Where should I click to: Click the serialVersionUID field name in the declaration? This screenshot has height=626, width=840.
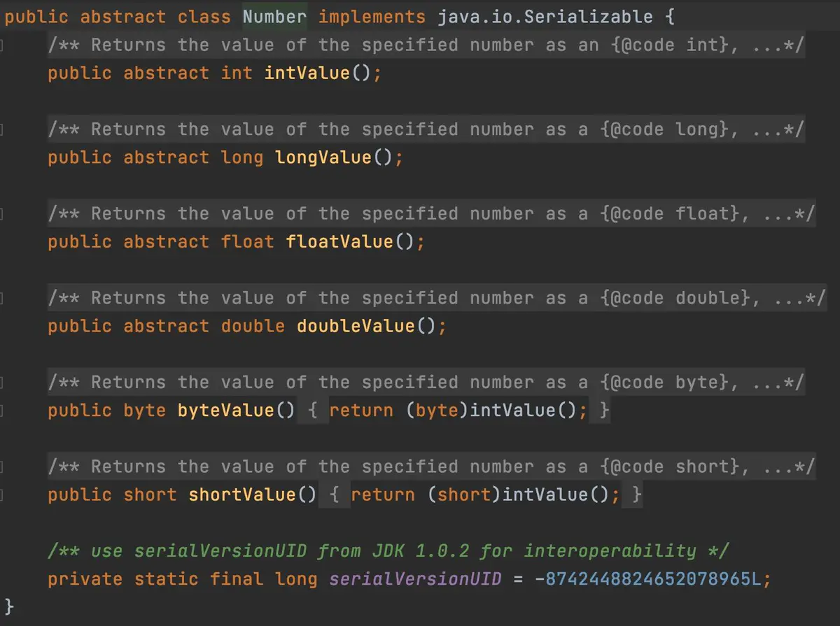(415, 579)
